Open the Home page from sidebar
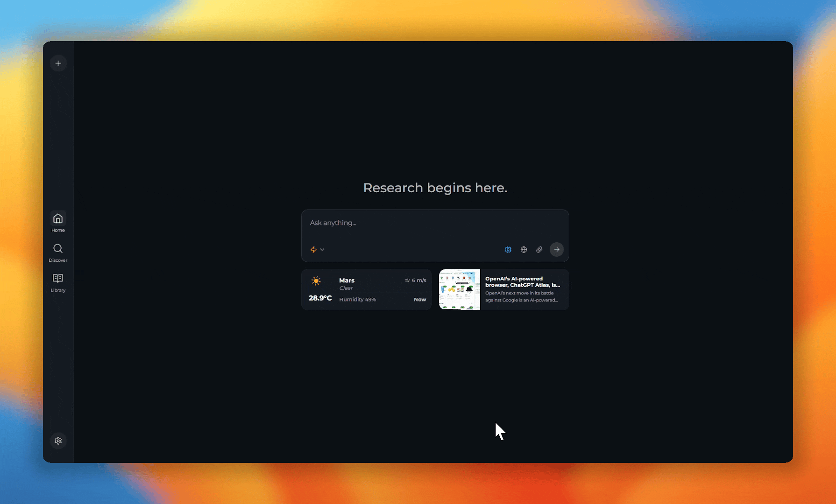Image resolution: width=836 pixels, height=504 pixels. pyautogui.click(x=58, y=222)
